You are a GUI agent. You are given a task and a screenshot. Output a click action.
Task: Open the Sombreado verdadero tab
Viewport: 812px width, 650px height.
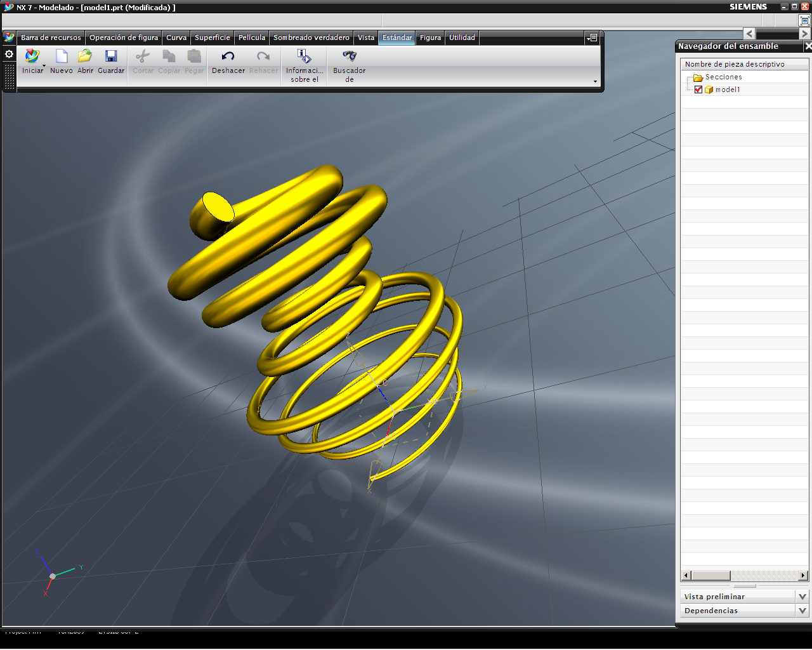(311, 37)
